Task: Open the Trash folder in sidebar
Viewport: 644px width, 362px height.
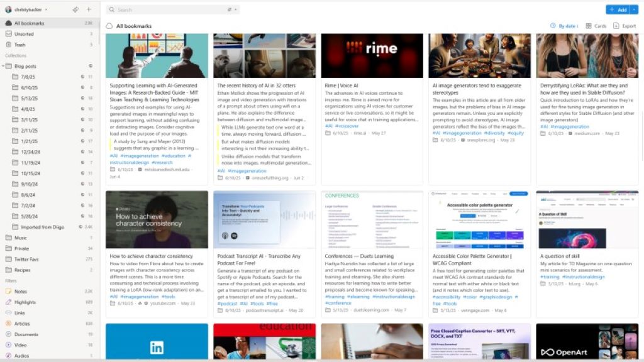Action: (x=20, y=45)
